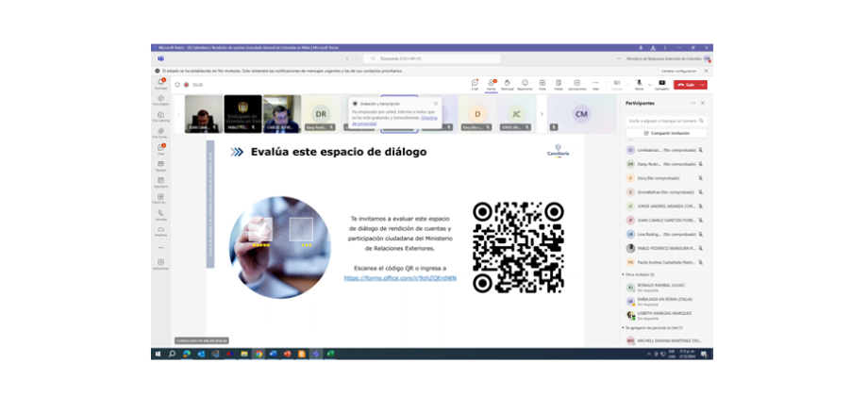Viewport: 868px width, 396px height.
Task: Toggle the Cámara button
Action: [617, 84]
